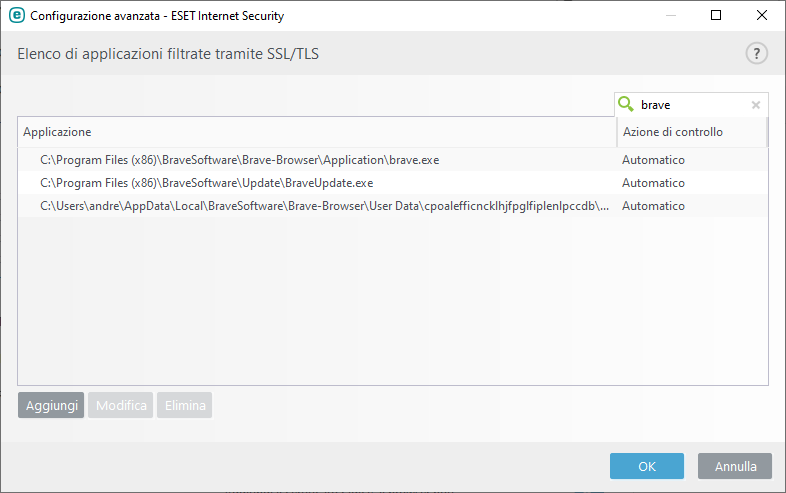
Task: Click the ESET logo in title bar
Action: pyautogui.click(x=16, y=16)
